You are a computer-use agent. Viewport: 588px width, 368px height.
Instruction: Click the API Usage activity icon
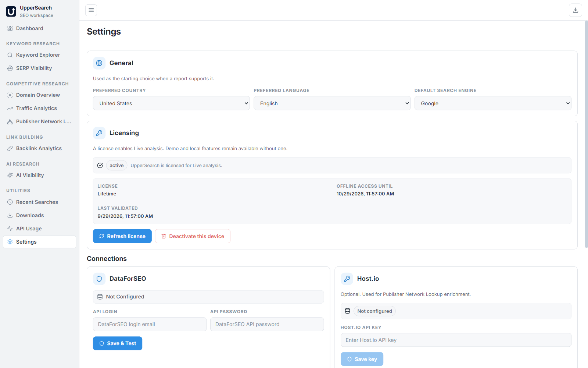10,229
